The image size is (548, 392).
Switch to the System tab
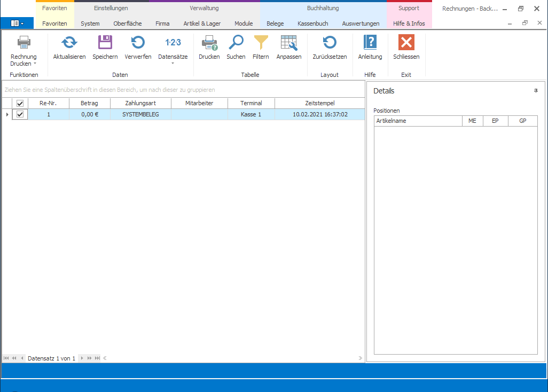click(x=90, y=23)
